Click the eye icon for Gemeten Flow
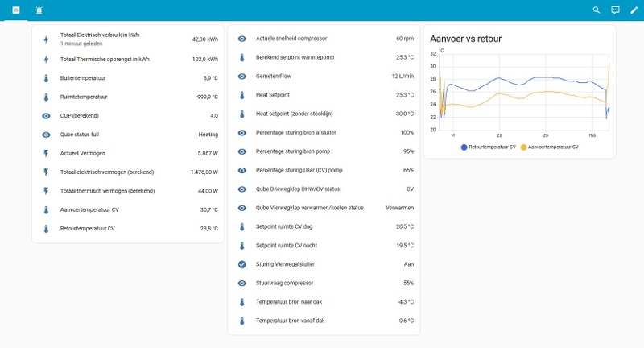This screenshot has height=348, width=644. tap(242, 77)
